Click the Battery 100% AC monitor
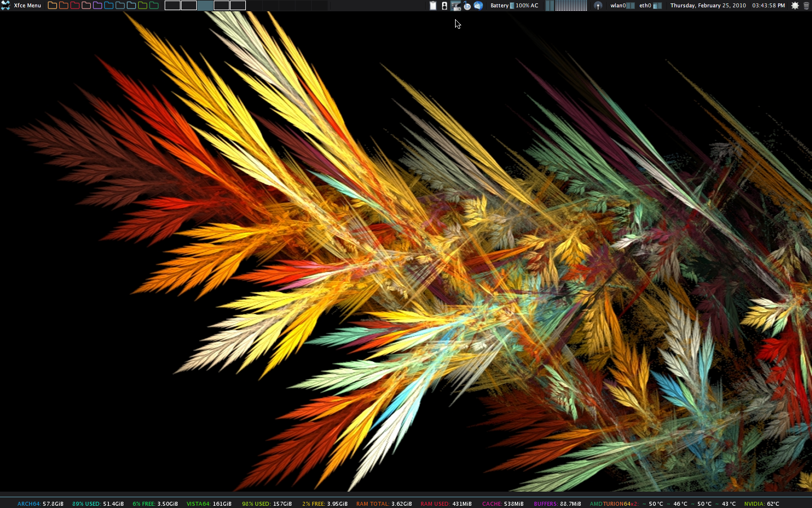This screenshot has width=812, height=508. point(514,6)
